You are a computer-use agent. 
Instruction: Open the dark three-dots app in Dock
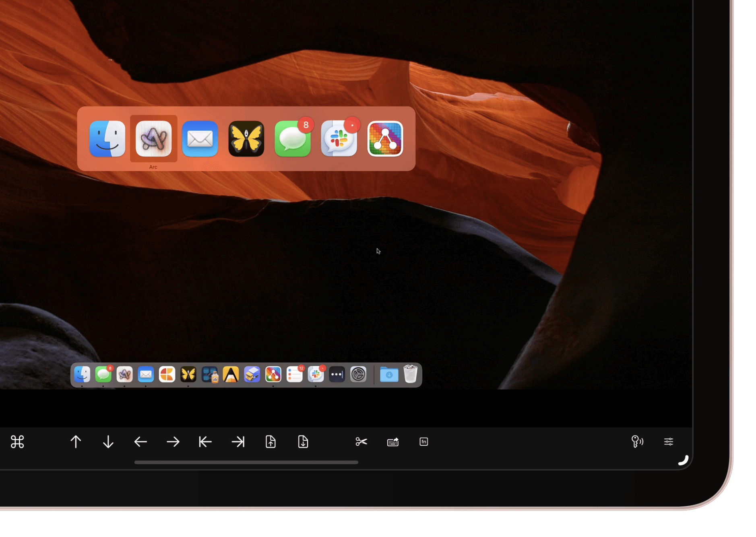[x=337, y=374]
